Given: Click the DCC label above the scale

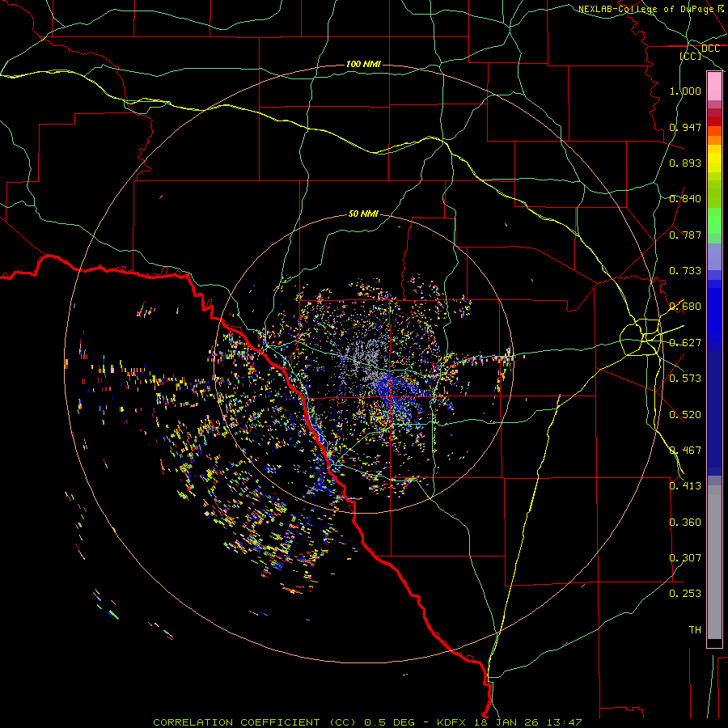Looking at the screenshot, I should click(711, 49).
